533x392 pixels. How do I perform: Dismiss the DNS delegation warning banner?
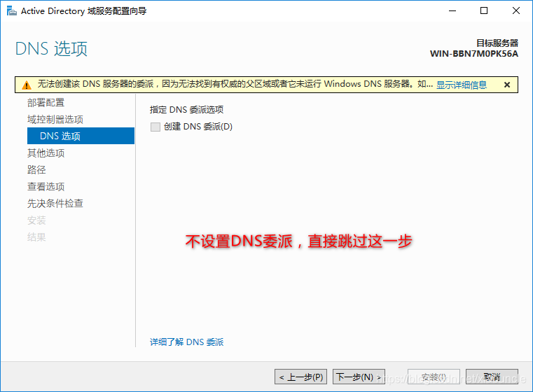(507, 85)
